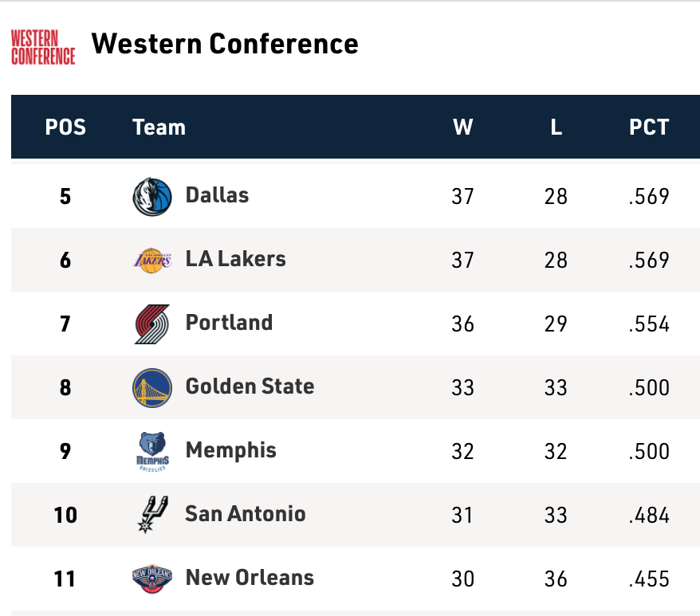Click the POS column header
The width and height of the screenshot is (700, 616).
coord(65,128)
